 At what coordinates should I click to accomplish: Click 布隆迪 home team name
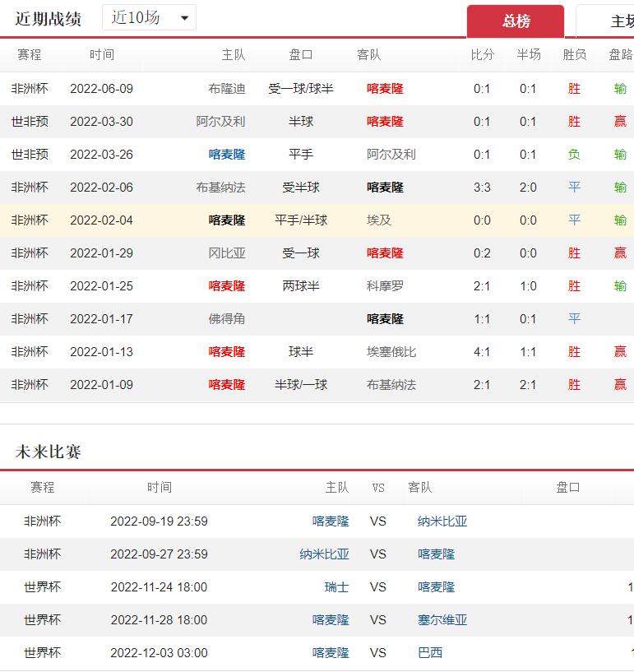click(x=227, y=89)
